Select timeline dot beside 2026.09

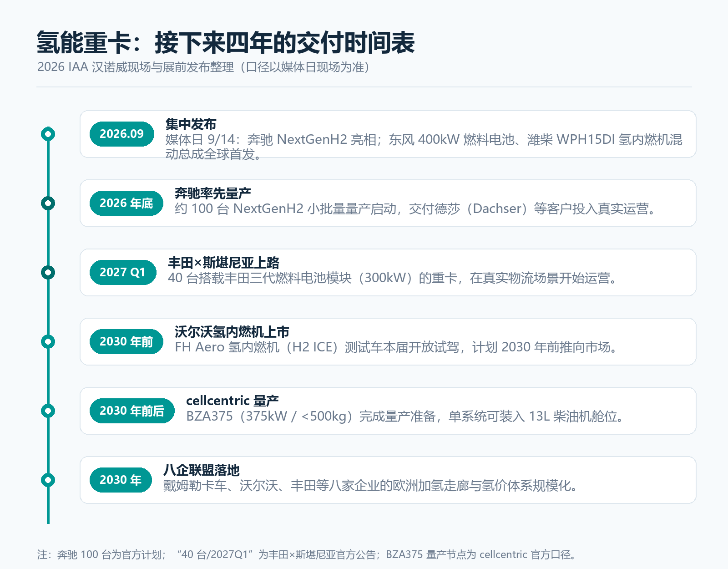pos(48,134)
